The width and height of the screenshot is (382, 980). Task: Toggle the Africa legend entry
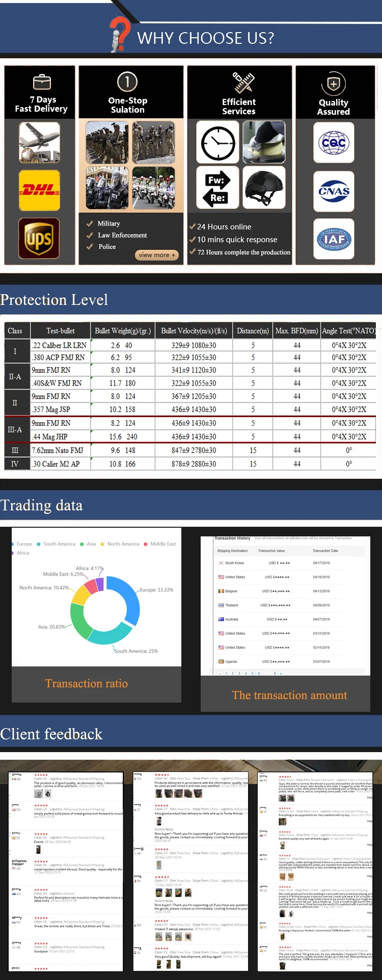[20, 553]
